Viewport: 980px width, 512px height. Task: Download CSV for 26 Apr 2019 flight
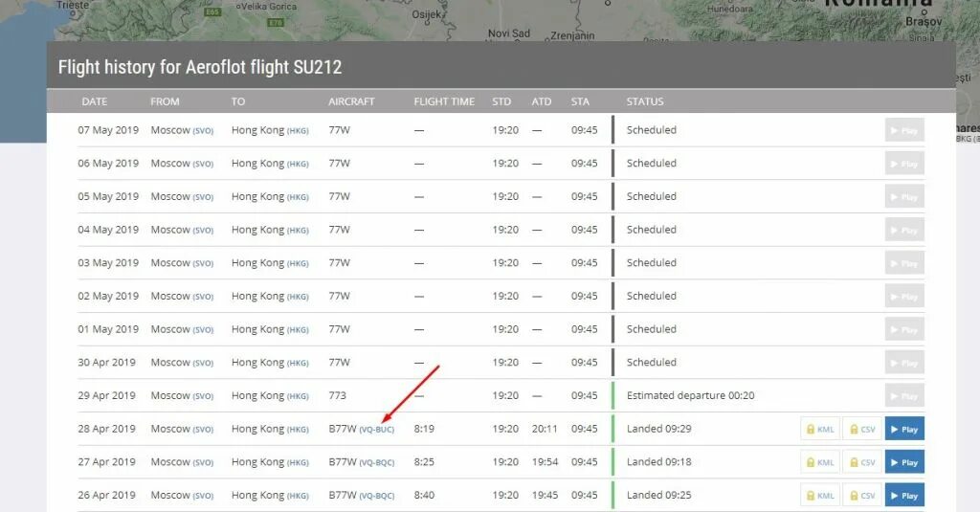[862, 495]
